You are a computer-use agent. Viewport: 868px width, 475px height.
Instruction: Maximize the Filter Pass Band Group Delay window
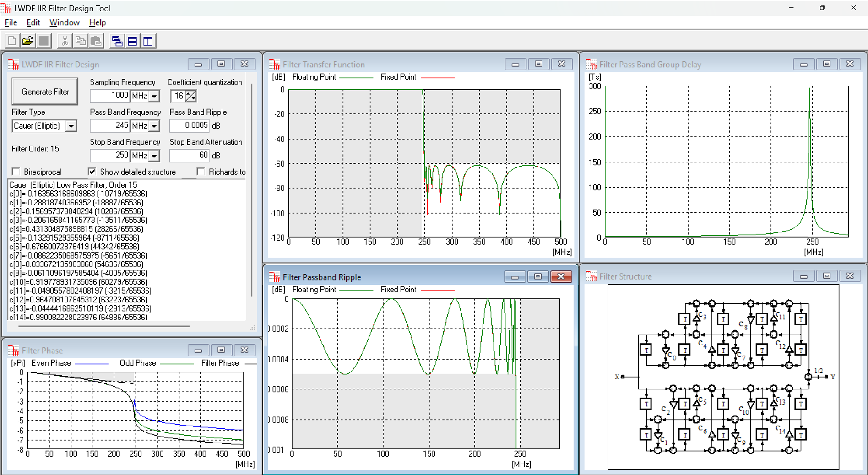(827, 64)
